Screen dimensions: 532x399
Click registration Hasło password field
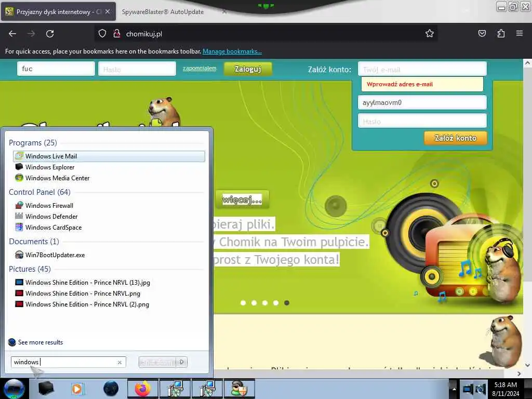pos(422,121)
